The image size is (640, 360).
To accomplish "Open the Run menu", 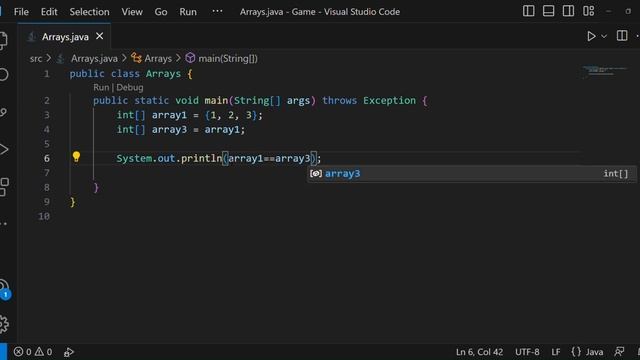I will tap(188, 12).
